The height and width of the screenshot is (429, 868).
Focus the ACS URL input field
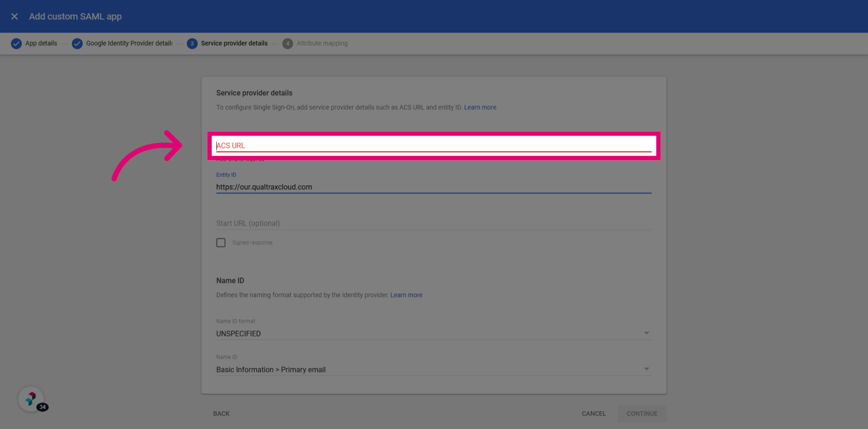[434, 145]
